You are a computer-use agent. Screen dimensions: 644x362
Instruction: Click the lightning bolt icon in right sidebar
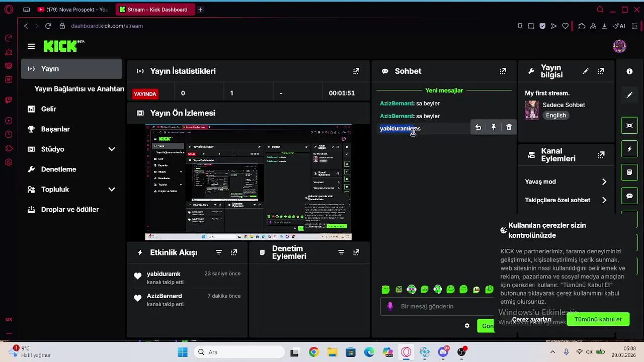(x=629, y=149)
